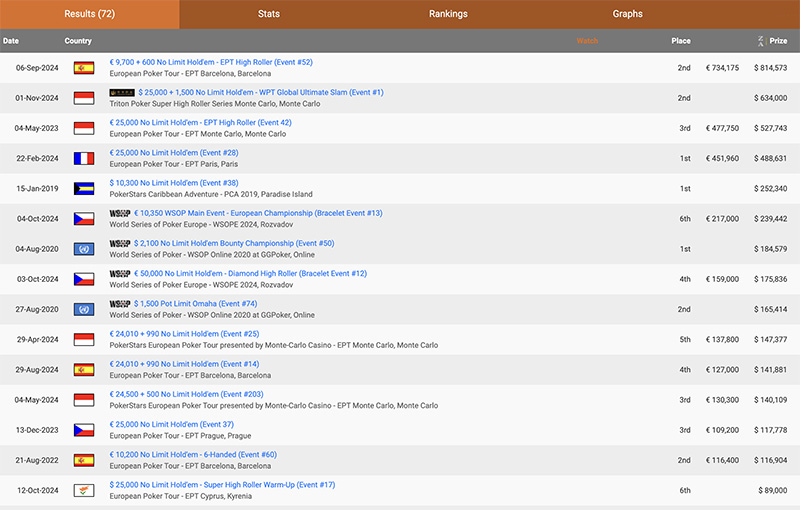Viewport: 800px width, 510px height.
Task: Click the orange Watch column header
Action: click(x=587, y=41)
